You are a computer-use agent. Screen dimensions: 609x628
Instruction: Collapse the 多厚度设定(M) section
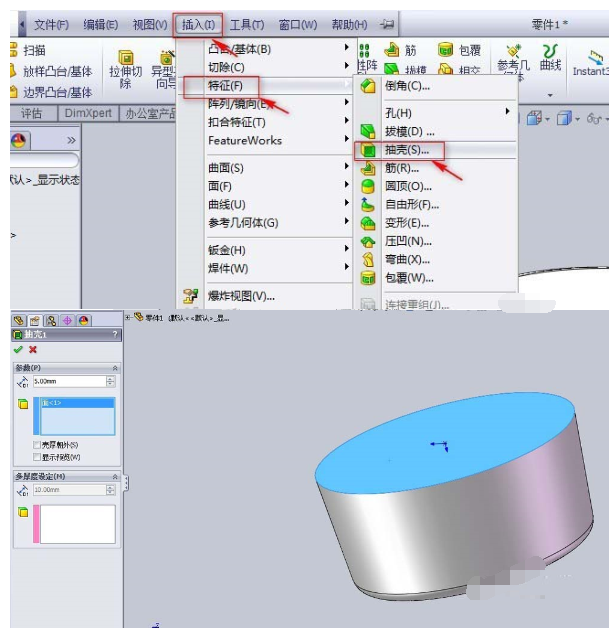point(115,476)
